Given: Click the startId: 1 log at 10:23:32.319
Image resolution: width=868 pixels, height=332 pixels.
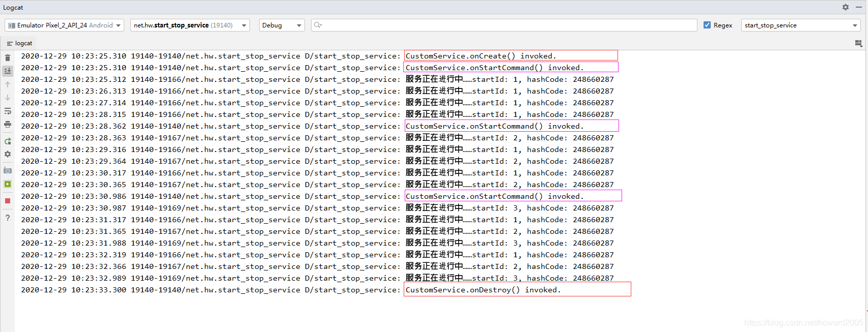Looking at the screenshot, I should (510, 255).
